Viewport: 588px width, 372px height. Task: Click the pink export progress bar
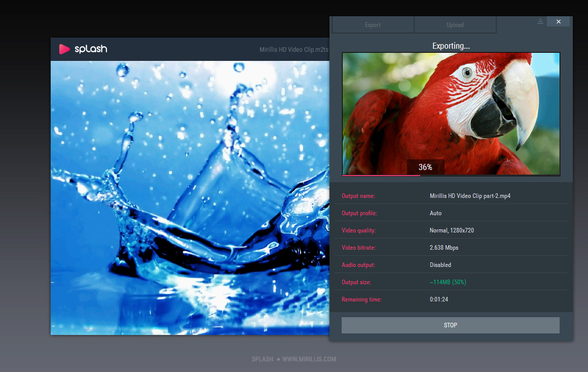point(381,175)
